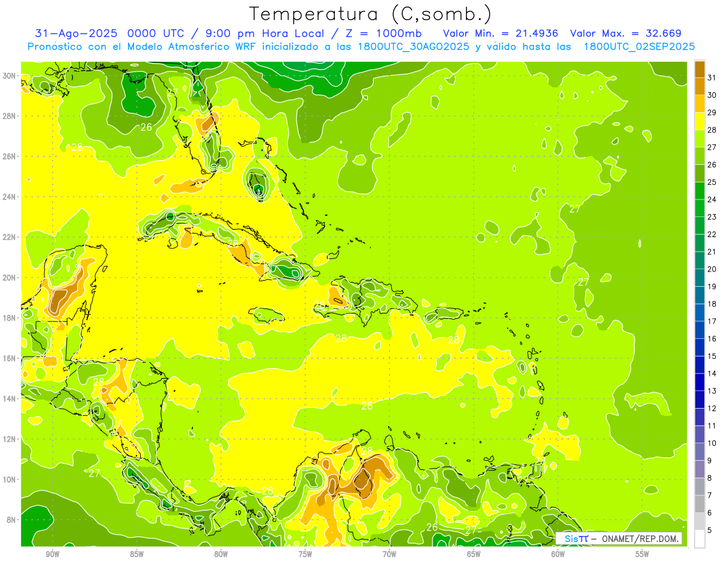Click the 75W longitude axis label

pyautogui.click(x=305, y=554)
